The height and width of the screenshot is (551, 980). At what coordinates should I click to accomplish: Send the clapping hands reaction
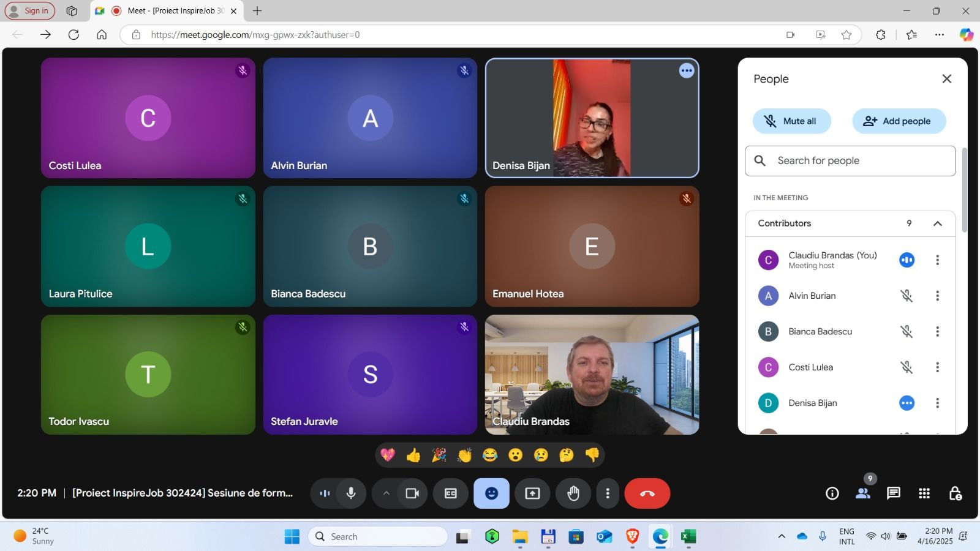click(465, 455)
